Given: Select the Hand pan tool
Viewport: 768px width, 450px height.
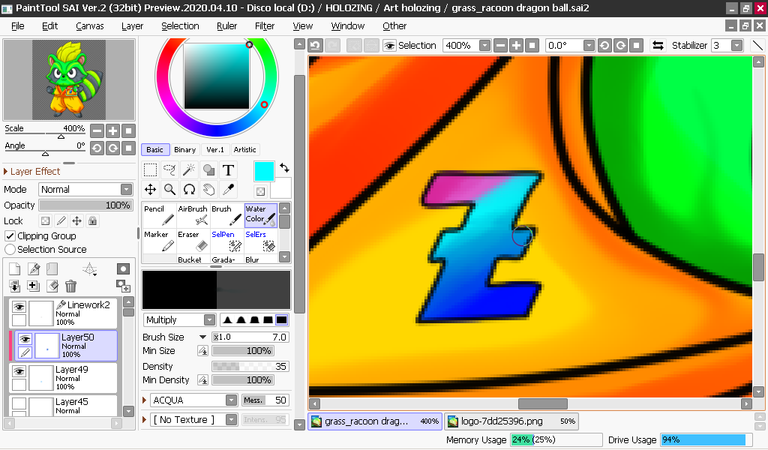Looking at the screenshot, I should [209, 189].
